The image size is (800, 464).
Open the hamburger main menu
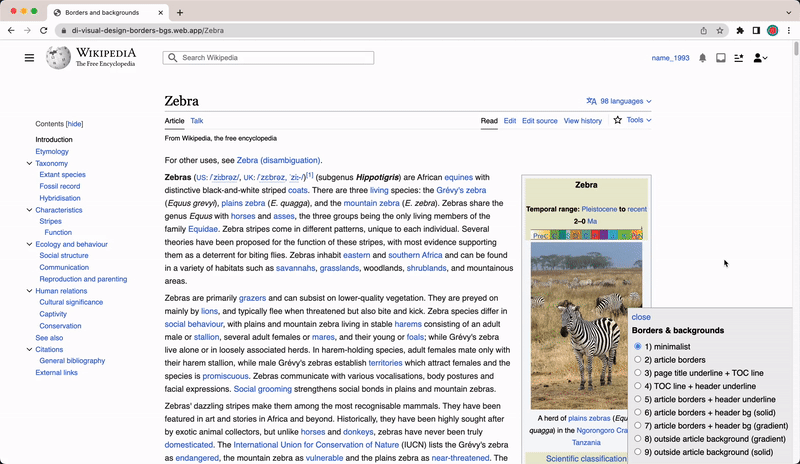pos(29,58)
